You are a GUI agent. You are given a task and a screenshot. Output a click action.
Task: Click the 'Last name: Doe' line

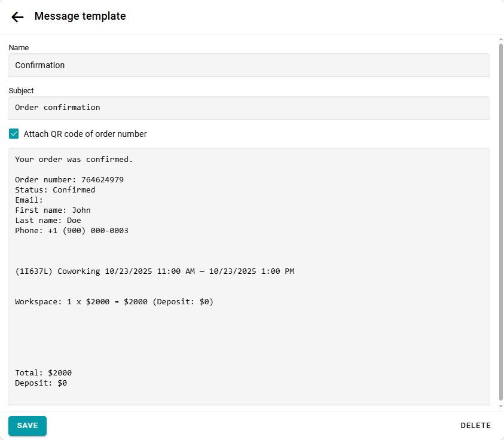click(x=48, y=221)
